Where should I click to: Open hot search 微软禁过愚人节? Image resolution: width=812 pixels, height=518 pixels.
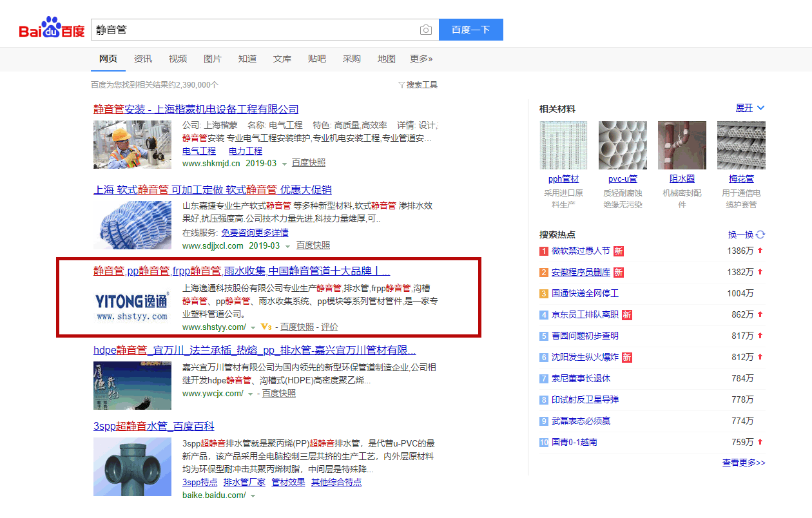click(581, 251)
